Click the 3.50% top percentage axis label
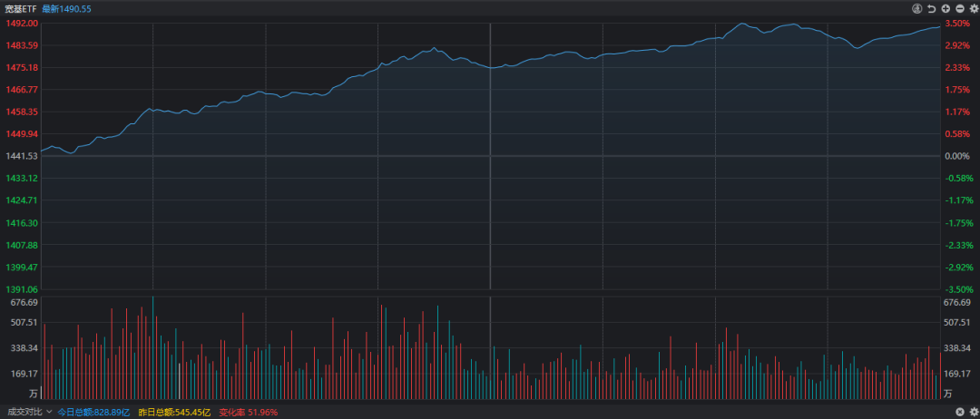 point(957,24)
